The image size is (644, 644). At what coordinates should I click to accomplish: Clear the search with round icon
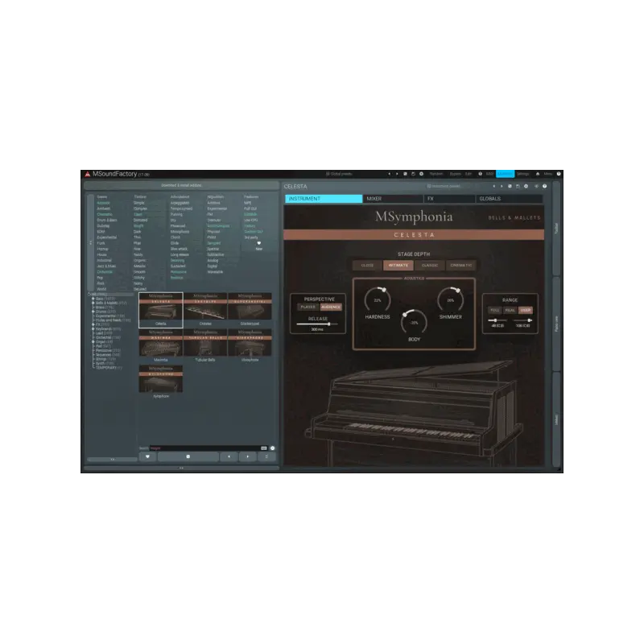(272, 448)
